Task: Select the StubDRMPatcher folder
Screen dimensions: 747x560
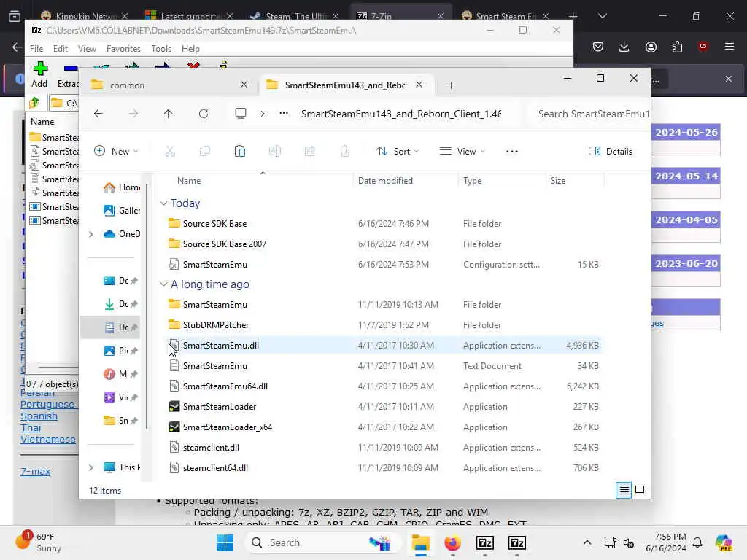Action: 384,324
